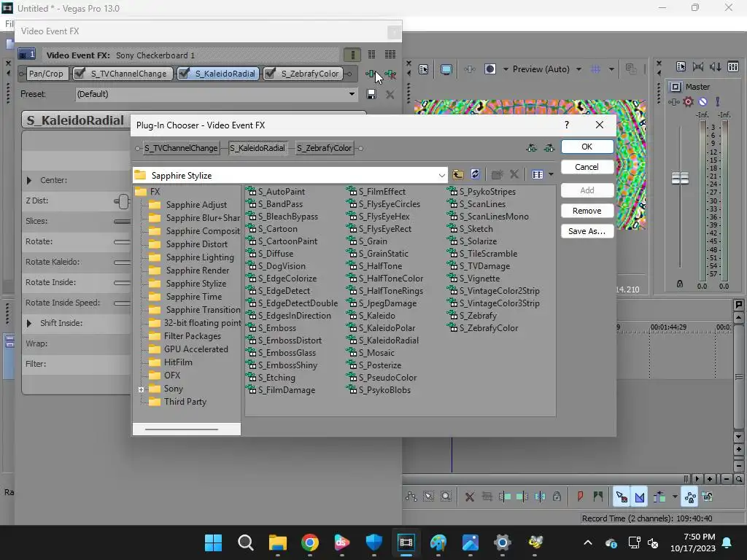Image resolution: width=747 pixels, height=560 pixels.
Task: Toggle the Master mute icon
Action: pos(703,101)
